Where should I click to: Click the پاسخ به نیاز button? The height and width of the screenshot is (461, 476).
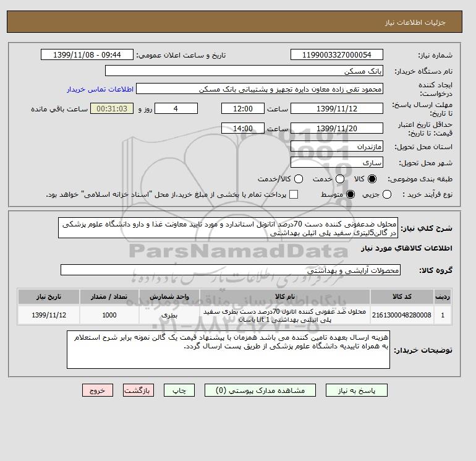click(357, 390)
